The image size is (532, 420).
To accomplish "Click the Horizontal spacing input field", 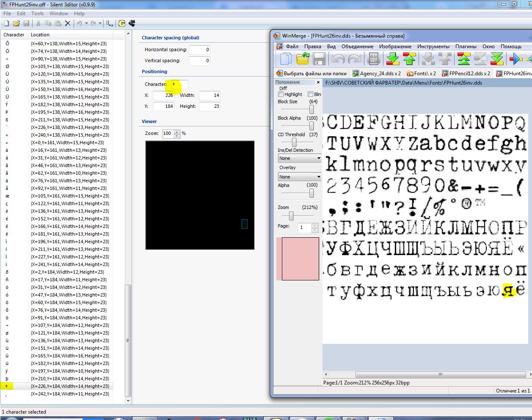I will [x=199, y=49].
